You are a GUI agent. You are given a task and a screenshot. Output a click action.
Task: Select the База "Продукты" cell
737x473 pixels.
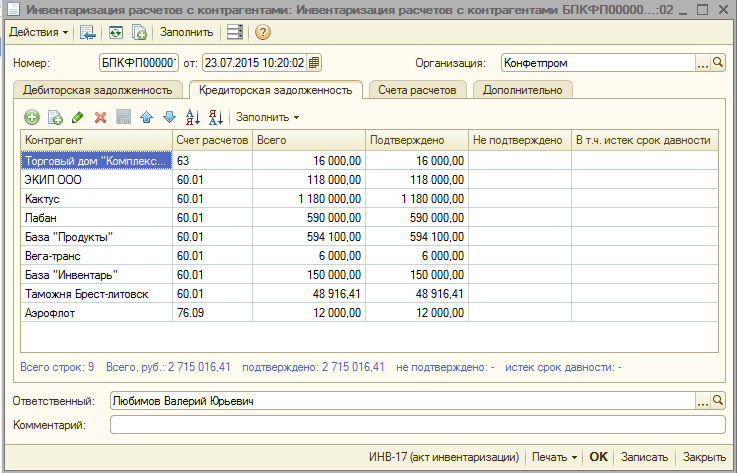(x=97, y=237)
